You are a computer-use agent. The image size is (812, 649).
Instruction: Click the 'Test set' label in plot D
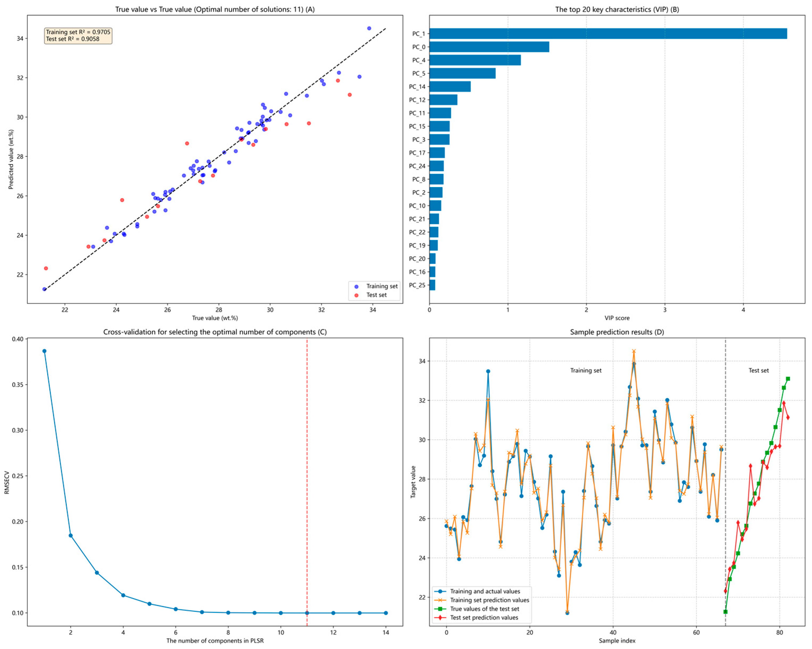[758, 370]
